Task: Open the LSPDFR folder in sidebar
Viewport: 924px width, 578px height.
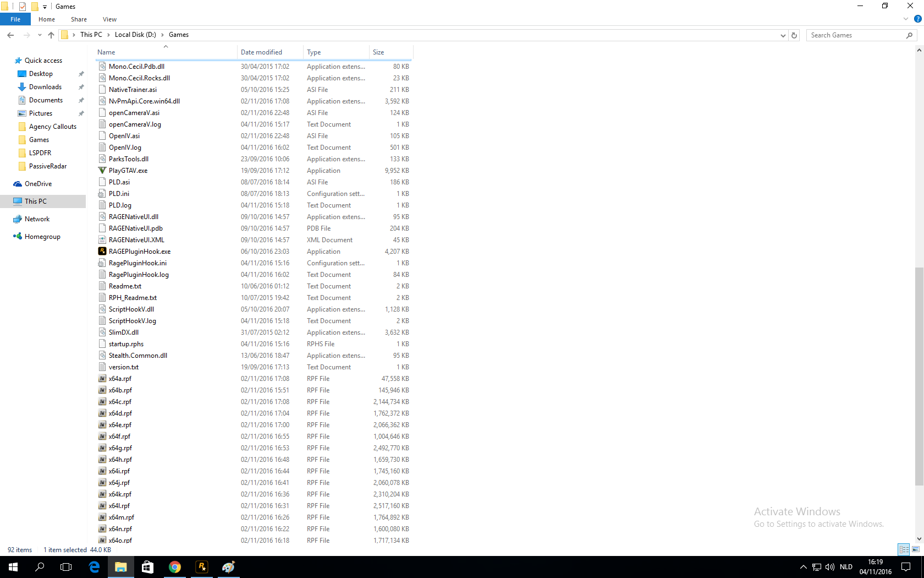Action: tap(40, 153)
